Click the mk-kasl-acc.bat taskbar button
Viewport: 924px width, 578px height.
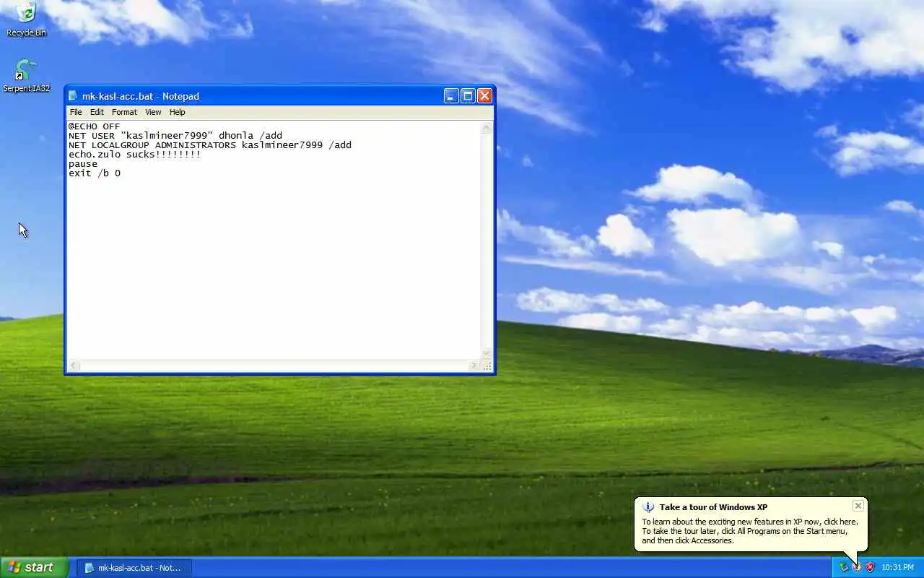tap(134, 568)
